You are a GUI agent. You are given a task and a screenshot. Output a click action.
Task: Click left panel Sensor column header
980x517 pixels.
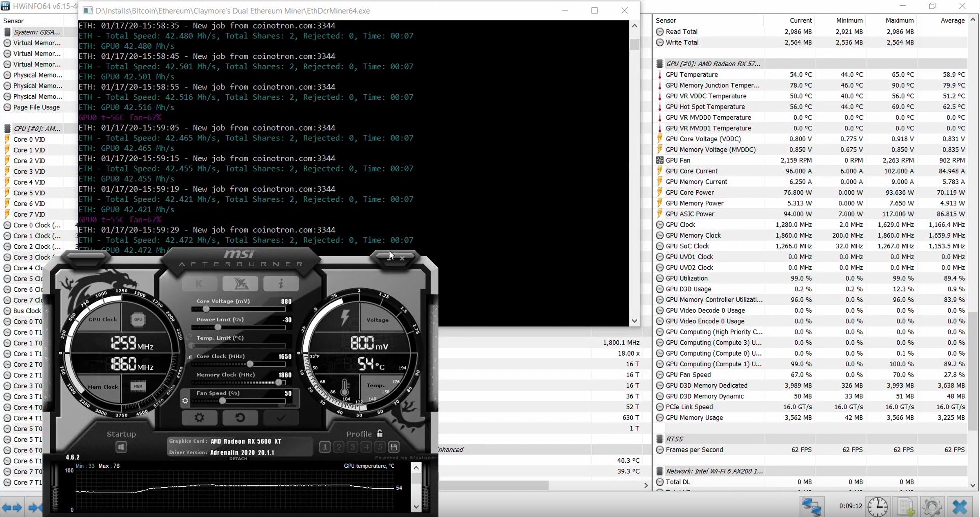tap(13, 21)
